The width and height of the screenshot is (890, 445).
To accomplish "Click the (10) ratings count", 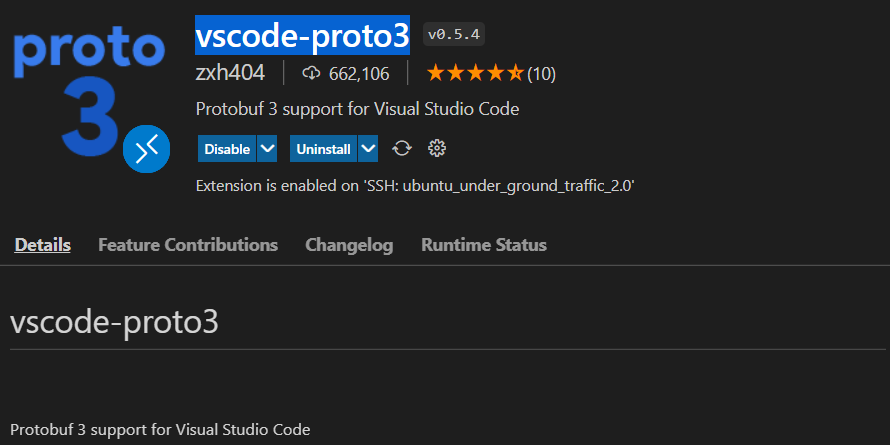I will [541, 74].
